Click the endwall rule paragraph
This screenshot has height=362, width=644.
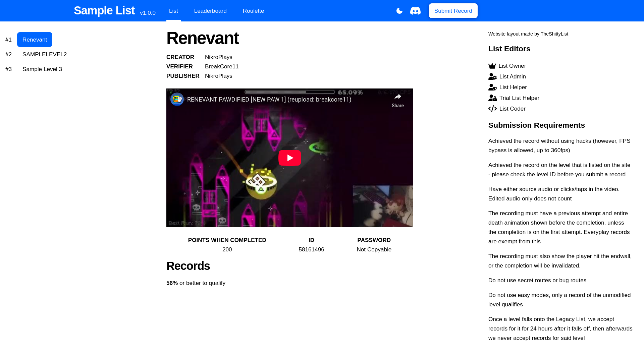(560, 261)
